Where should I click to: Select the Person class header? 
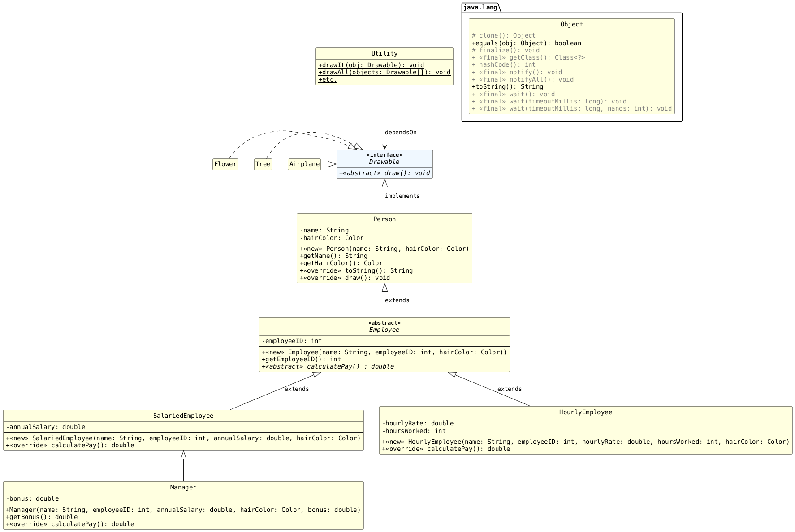(384, 219)
